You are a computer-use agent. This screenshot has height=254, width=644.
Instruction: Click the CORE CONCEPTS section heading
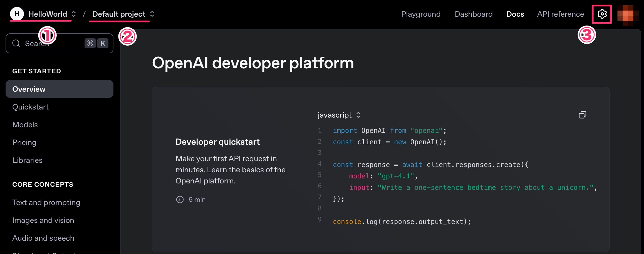click(x=43, y=185)
